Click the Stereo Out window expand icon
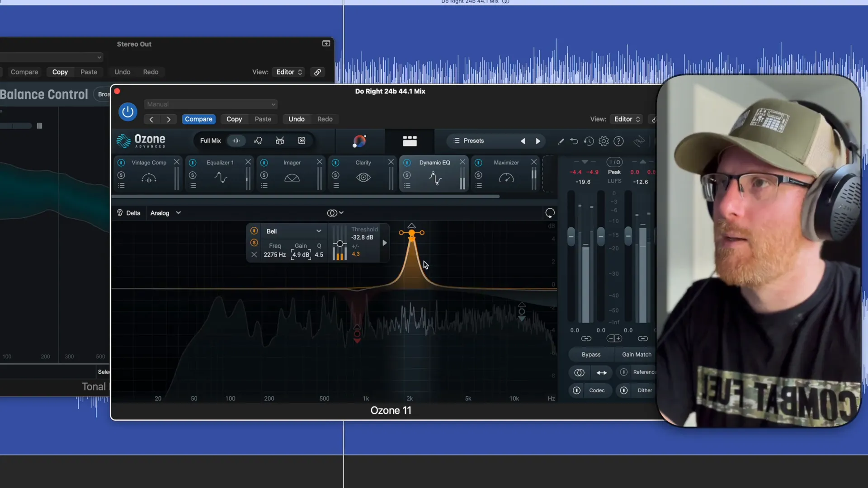This screenshot has width=868, height=488. coord(326,43)
